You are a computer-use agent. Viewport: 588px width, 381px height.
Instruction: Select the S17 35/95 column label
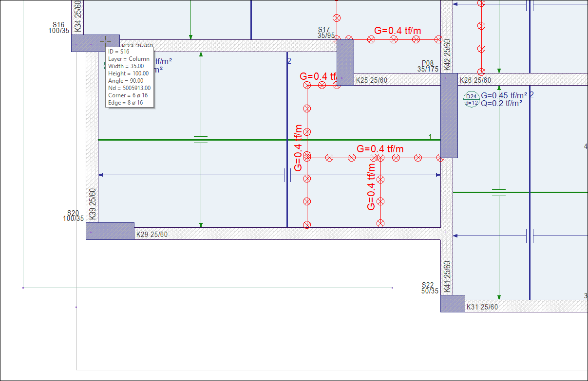click(x=326, y=33)
